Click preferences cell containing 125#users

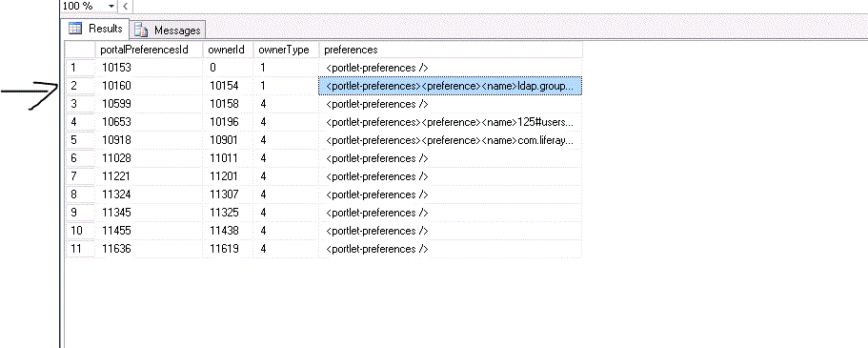(451, 122)
